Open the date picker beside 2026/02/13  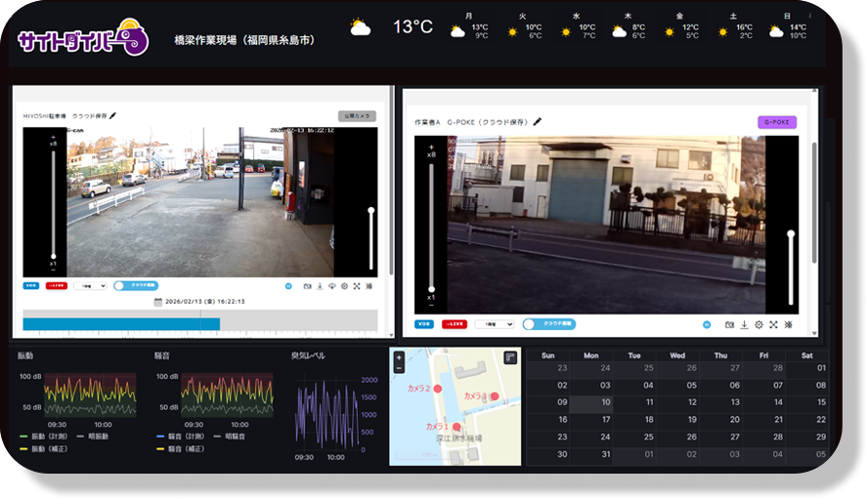(x=157, y=302)
